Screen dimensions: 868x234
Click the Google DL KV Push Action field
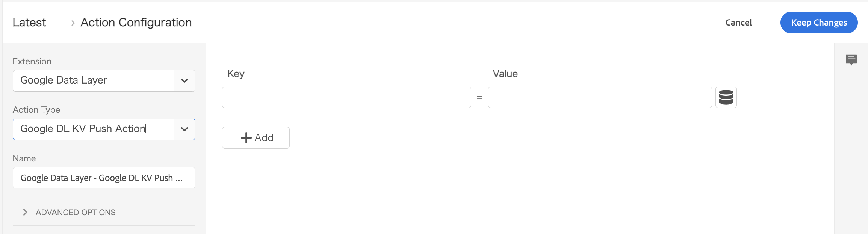point(93,129)
